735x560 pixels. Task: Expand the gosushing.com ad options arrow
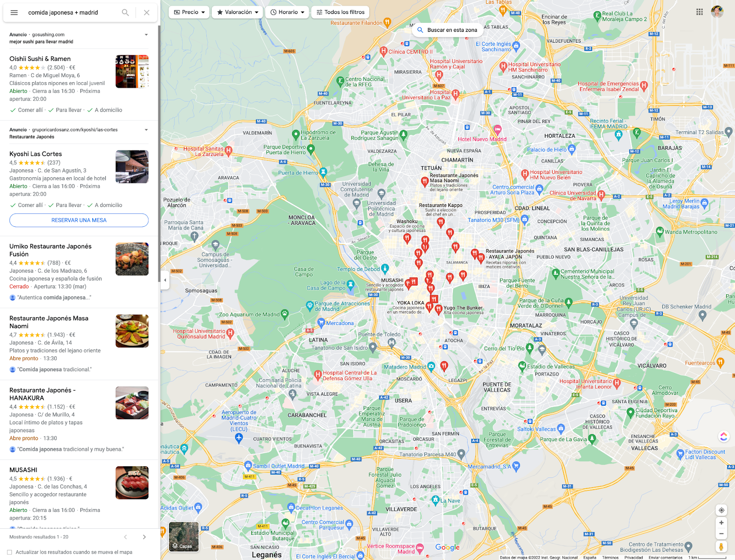point(147,35)
